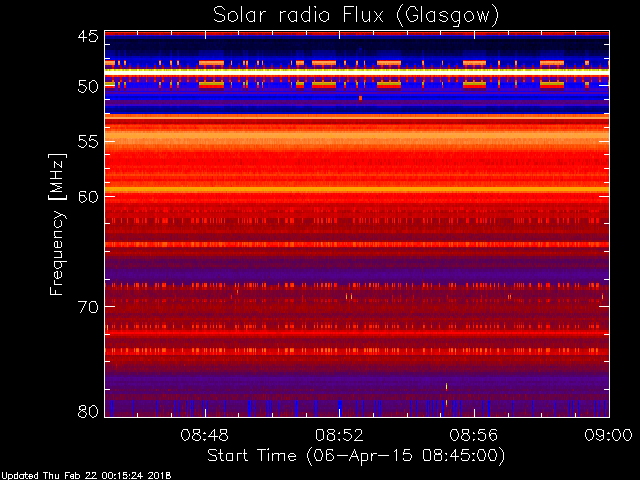Viewport: 640px width, 480px height.
Task: Click the dark blue band at 52 MHz
Action: pos(357,108)
